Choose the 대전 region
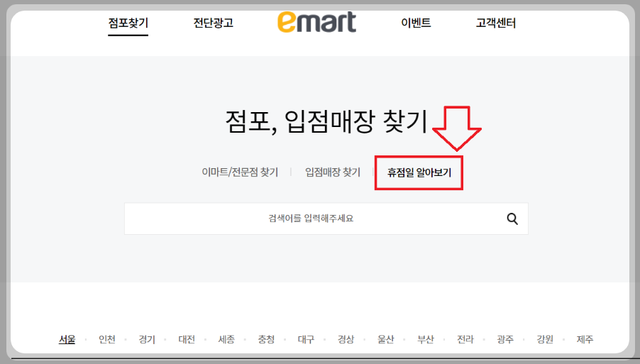This screenshot has height=364, width=640. pyautogui.click(x=187, y=339)
